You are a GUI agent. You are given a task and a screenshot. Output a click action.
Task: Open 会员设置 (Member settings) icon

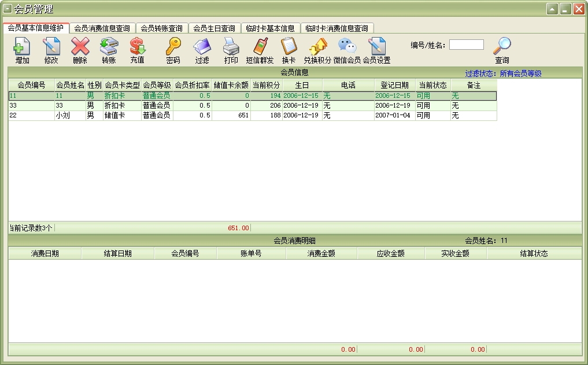(376, 49)
